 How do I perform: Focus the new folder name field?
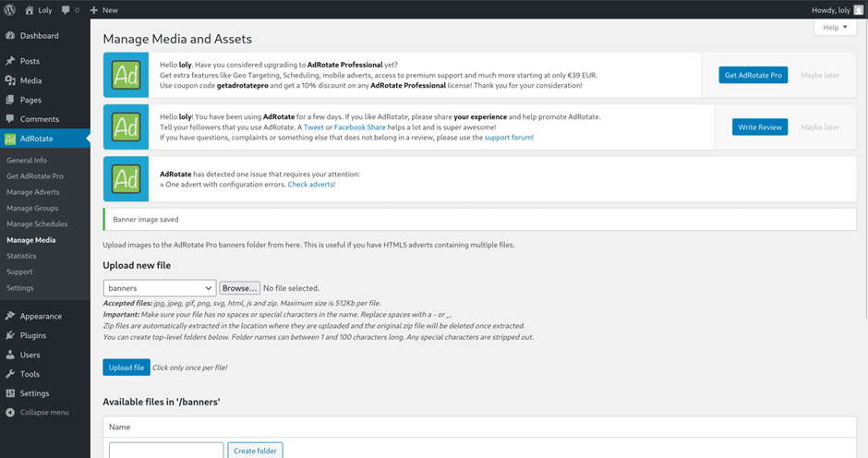point(166,451)
